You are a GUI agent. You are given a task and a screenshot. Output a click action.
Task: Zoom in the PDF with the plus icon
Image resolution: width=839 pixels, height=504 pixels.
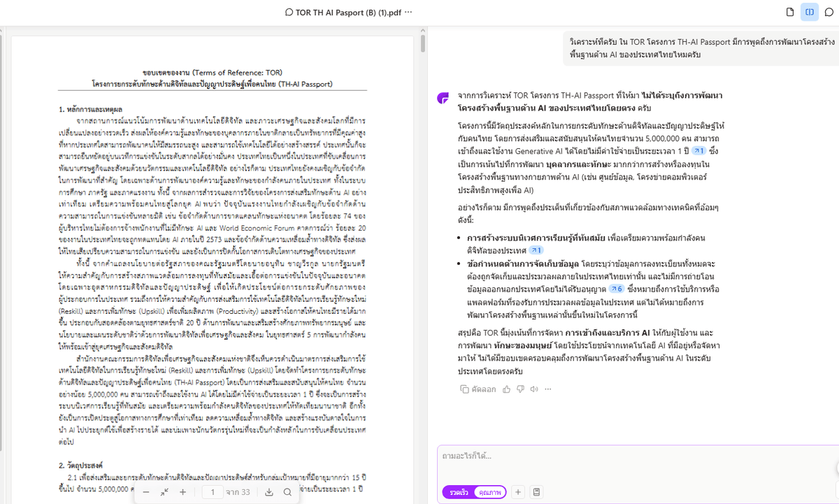(182, 492)
